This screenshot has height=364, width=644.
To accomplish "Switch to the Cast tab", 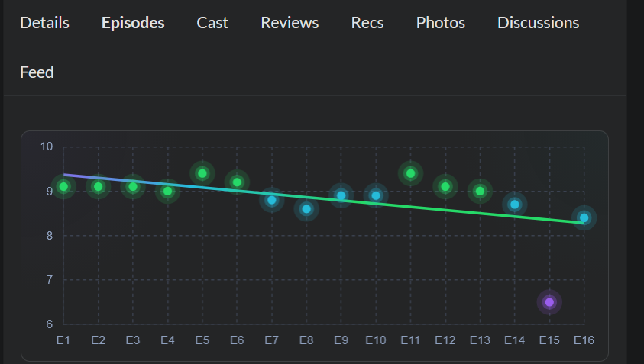I will coord(212,23).
